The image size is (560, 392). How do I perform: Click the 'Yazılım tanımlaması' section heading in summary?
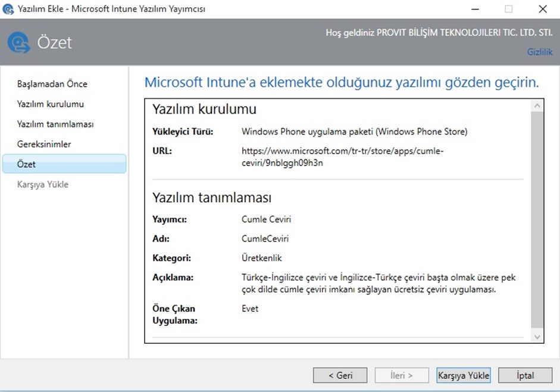click(x=212, y=197)
